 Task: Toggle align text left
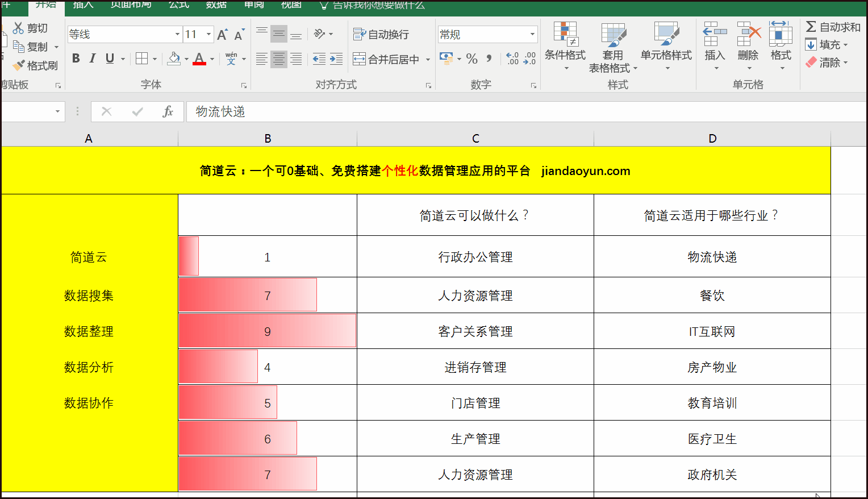click(261, 59)
